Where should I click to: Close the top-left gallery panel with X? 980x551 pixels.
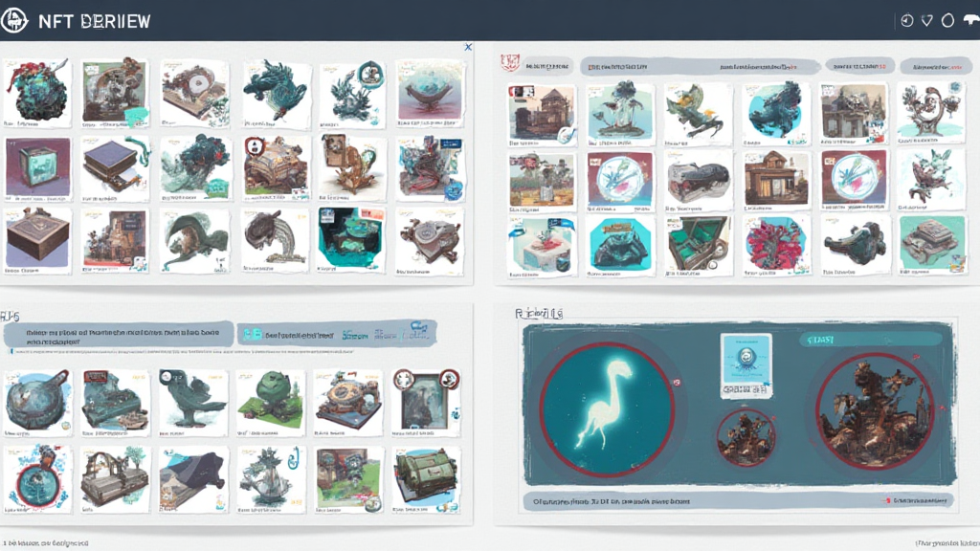tap(468, 46)
